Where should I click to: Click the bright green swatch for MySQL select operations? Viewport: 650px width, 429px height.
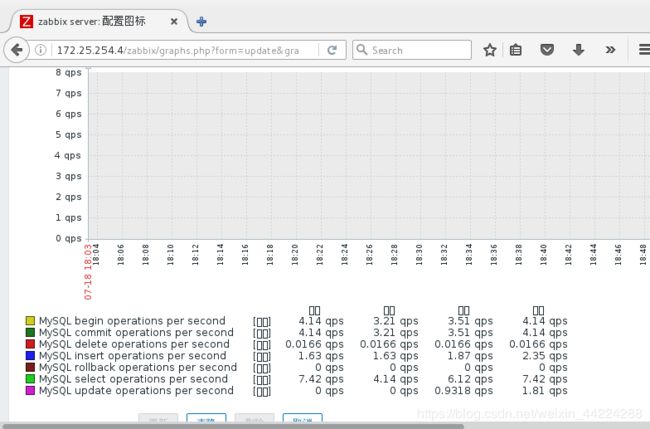click(30, 378)
